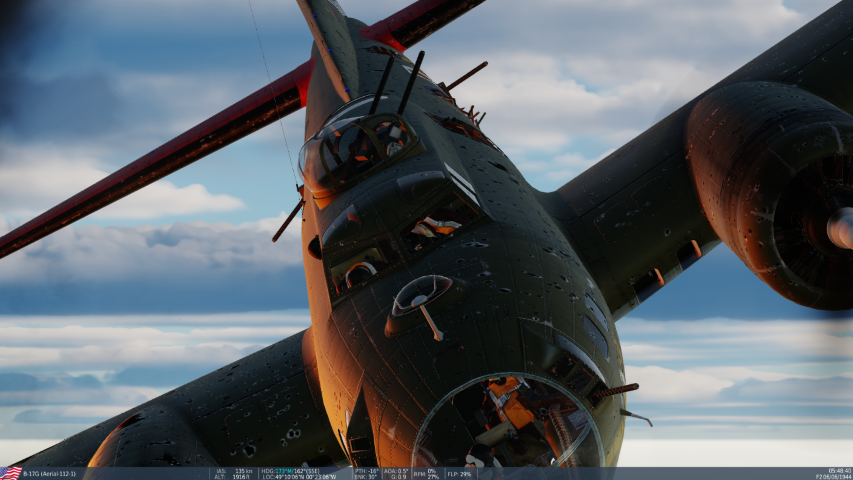The image size is (853, 480).
Task: Click the astrodome bubble on the nose
Action: [x=420, y=293]
